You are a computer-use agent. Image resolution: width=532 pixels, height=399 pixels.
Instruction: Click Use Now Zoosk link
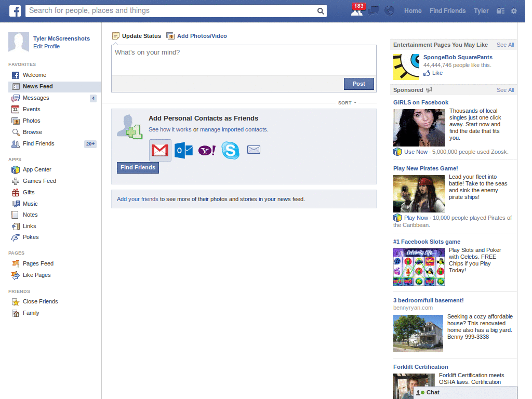click(416, 152)
